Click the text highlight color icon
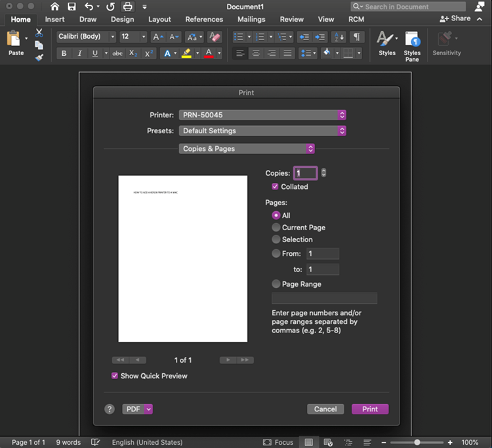Image resolution: width=492 pixels, height=448 pixels. point(187,53)
